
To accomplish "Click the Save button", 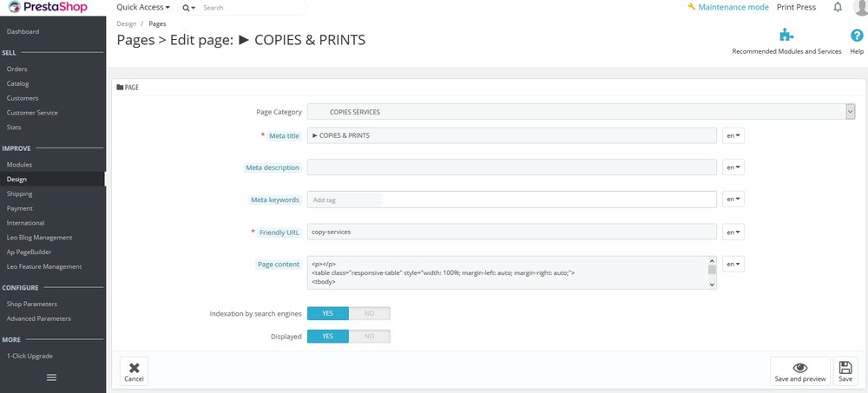I will [x=845, y=371].
